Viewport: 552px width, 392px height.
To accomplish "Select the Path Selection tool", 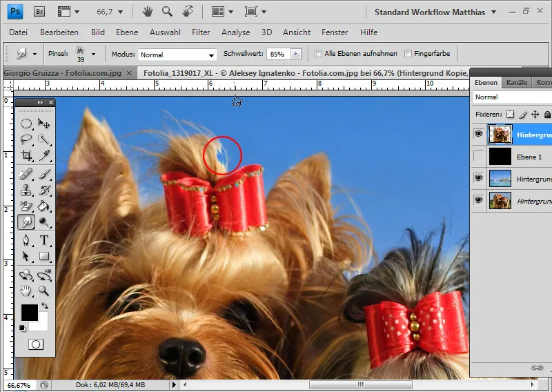I will [x=26, y=256].
